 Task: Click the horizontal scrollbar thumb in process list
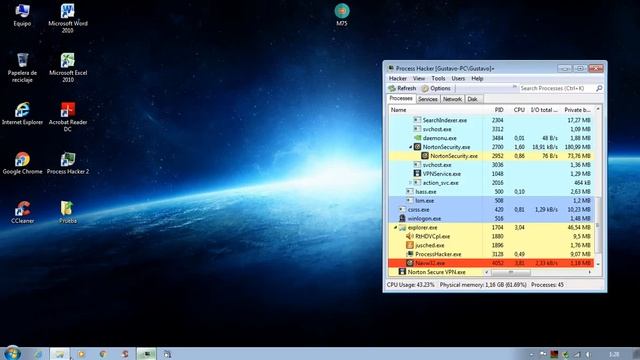[511, 272]
